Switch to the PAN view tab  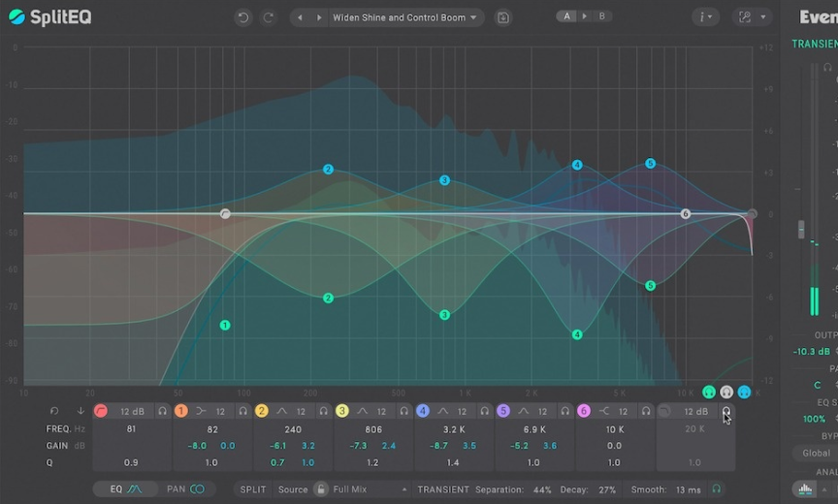click(186, 489)
